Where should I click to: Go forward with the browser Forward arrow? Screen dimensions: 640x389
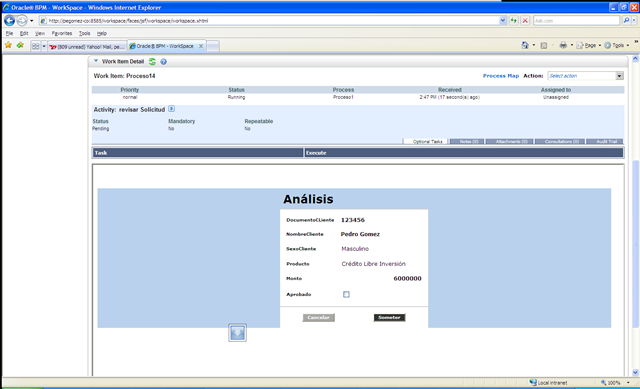click(22, 20)
